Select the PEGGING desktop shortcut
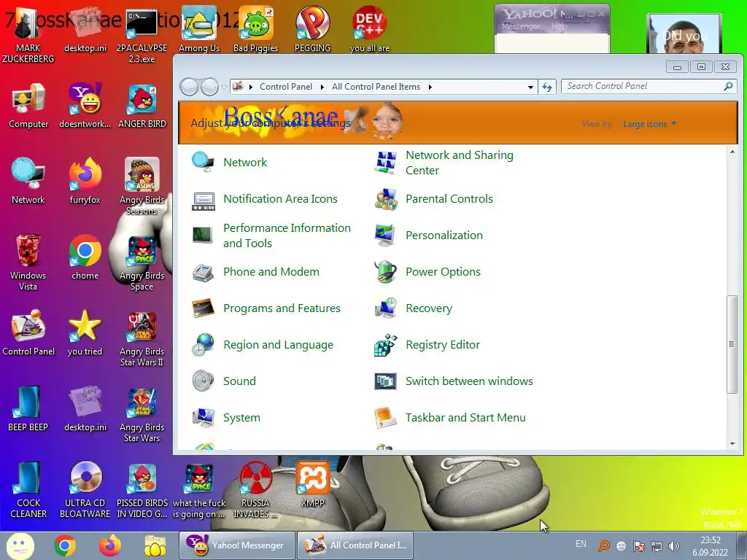Image resolution: width=747 pixels, height=560 pixels. click(x=312, y=28)
